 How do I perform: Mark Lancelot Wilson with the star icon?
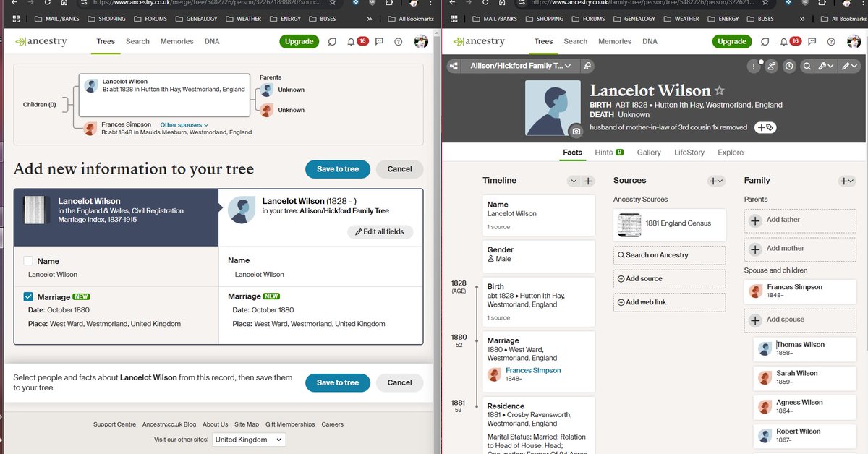point(719,91)
